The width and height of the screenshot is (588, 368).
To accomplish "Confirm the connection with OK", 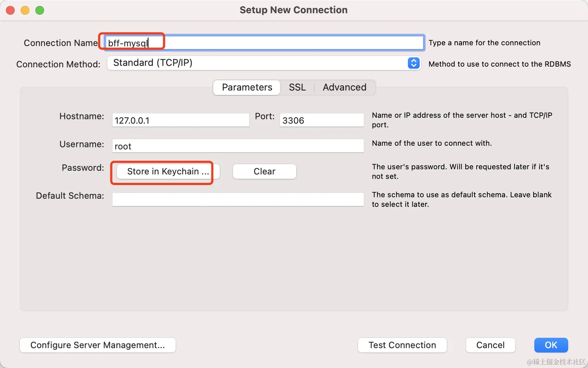I will [x=551, y=345].
